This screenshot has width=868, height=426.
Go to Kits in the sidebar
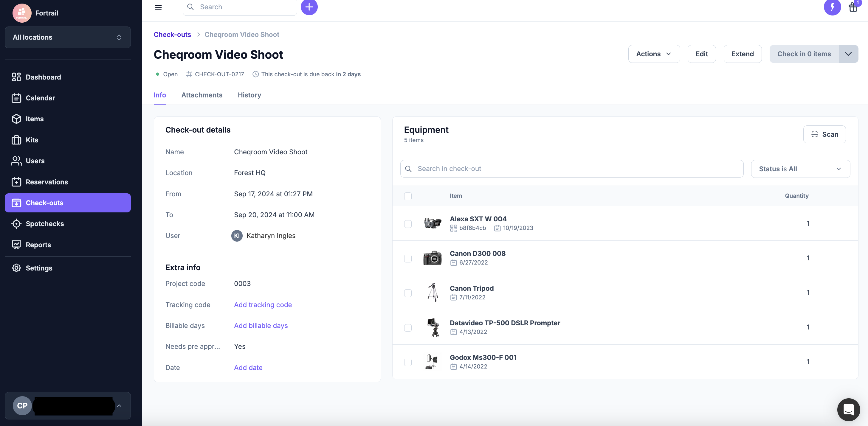[x=32, y=140]
